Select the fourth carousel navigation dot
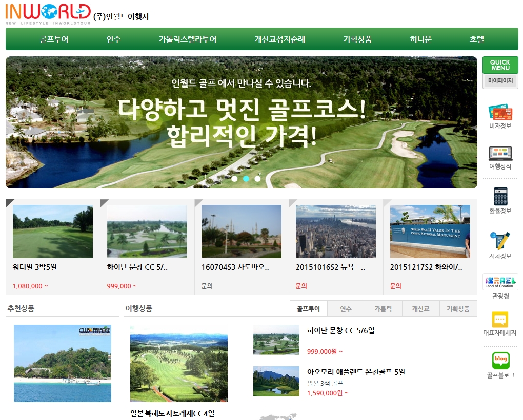Screen dimensions: 523x420 (268, 179)
